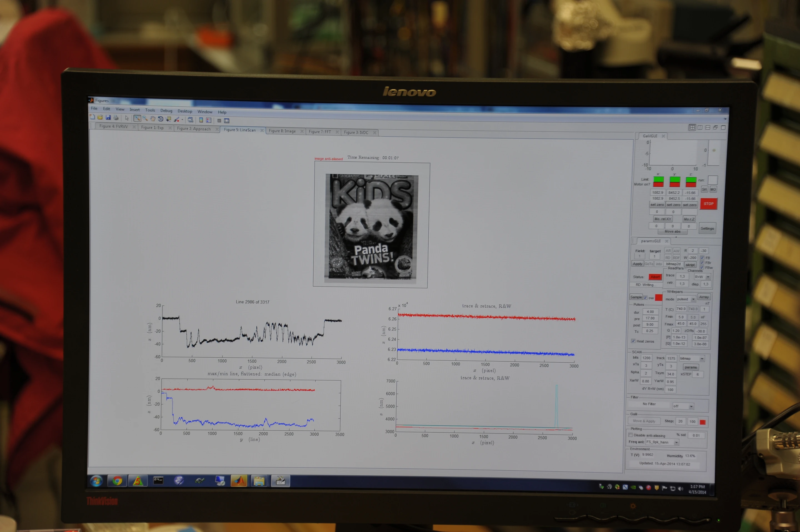Image resolution: width=800 pixels, height=532 pixels.
Task: Open the Filter off dropdown
Action: (x=683, y=406)
